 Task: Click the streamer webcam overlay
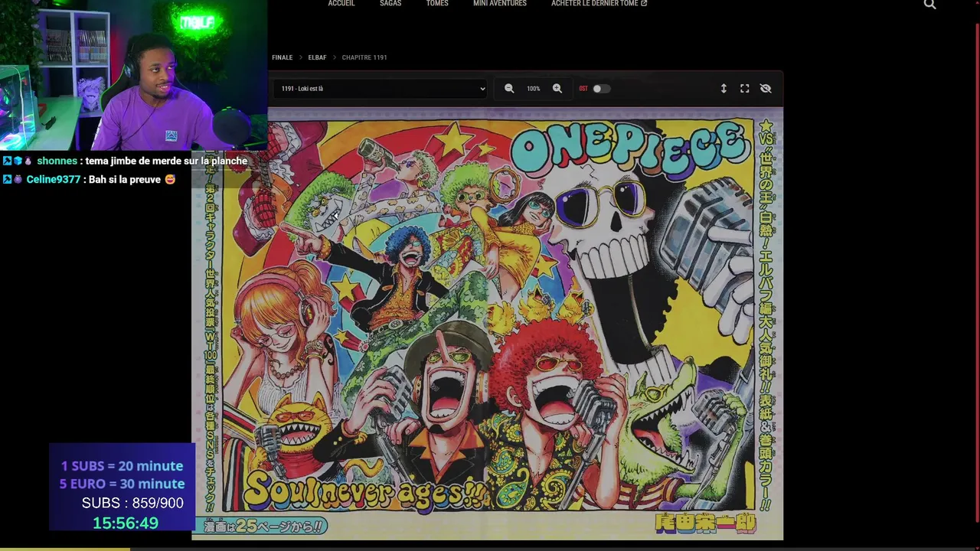[133, 75]
